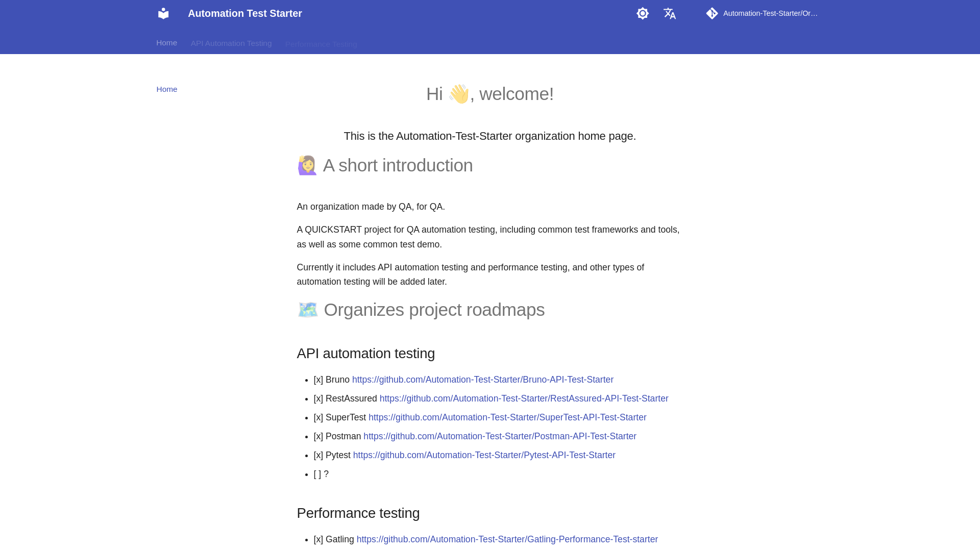The height and width of the screenshot is (551, 980).
Task: Click 'An organization made by QA, for QA.'
Action: (371, 207)
